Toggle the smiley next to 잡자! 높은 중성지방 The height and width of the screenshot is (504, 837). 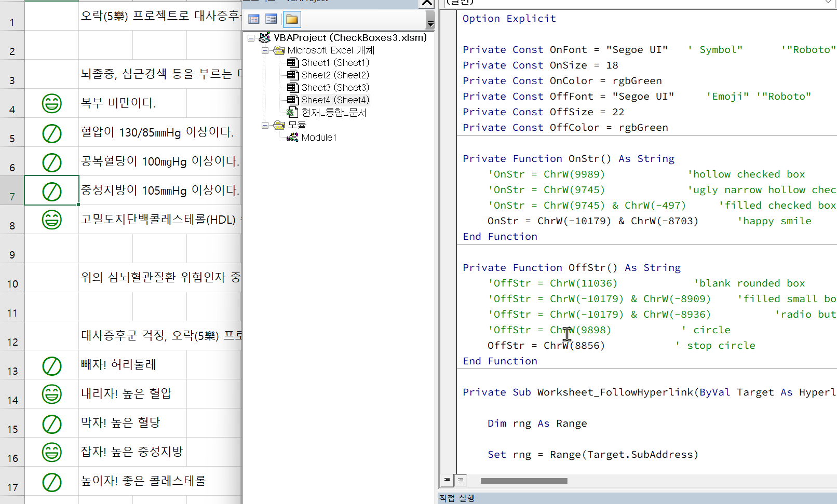pos(51,452)
